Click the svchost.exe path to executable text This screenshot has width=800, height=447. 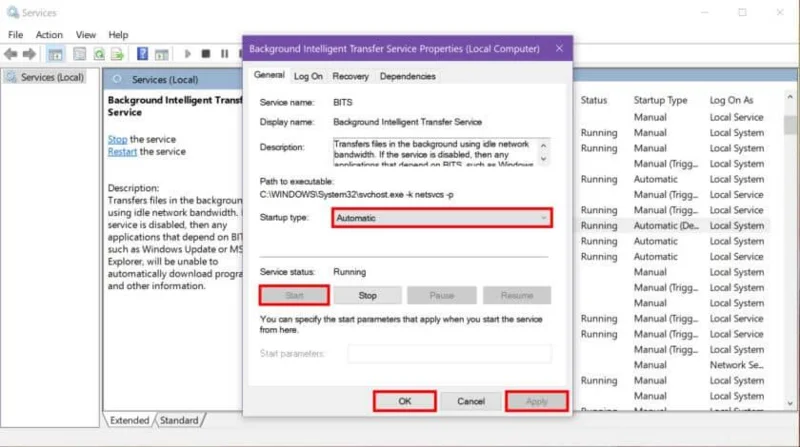point(356,194)
